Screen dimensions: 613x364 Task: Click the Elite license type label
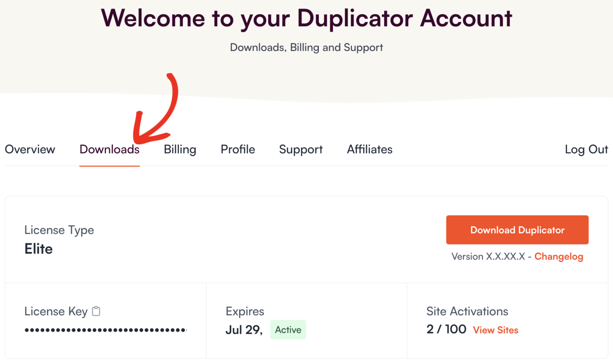(x=38, y=249)
